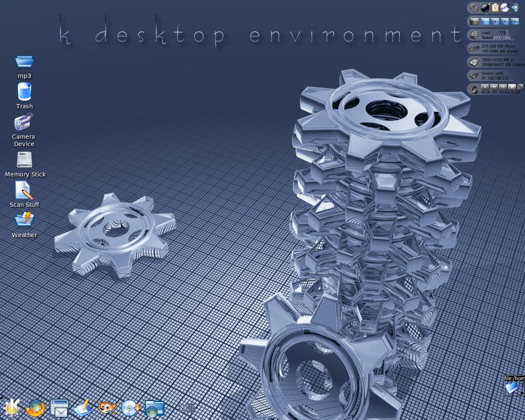Click the hard disk usage icon

[x=474, y=62]
